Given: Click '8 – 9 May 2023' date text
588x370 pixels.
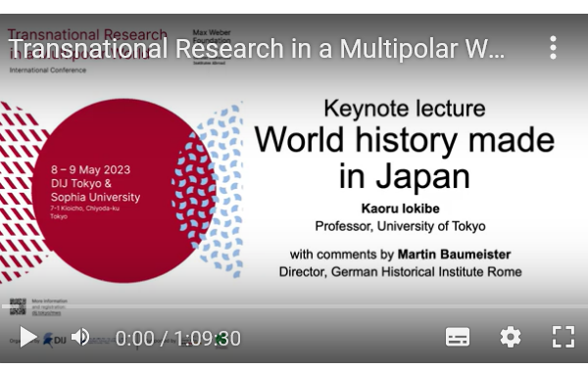Looking at the screenshot, I should point(91,169).
